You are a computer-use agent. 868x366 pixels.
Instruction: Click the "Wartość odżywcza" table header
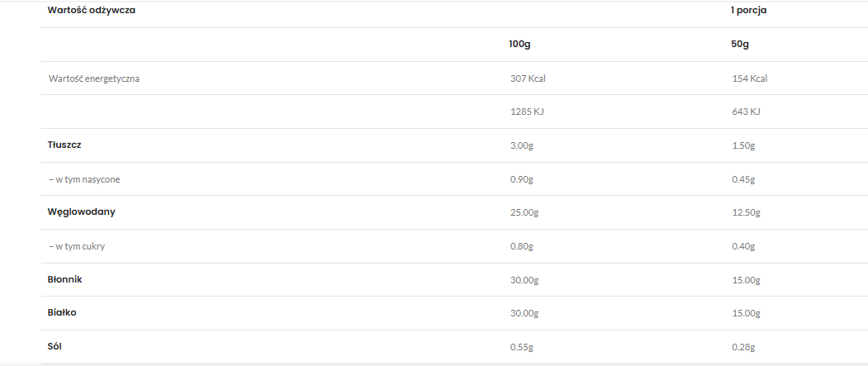click(92, 11)
